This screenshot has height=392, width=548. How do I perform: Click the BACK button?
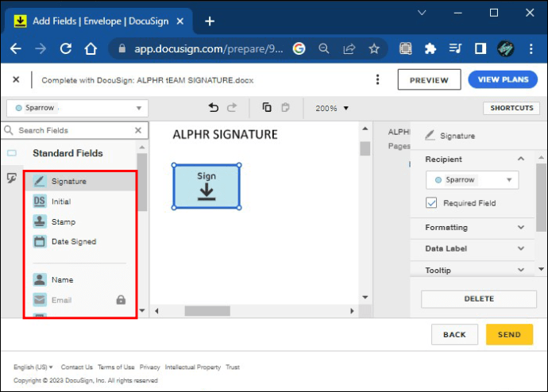tap(454, 334)
